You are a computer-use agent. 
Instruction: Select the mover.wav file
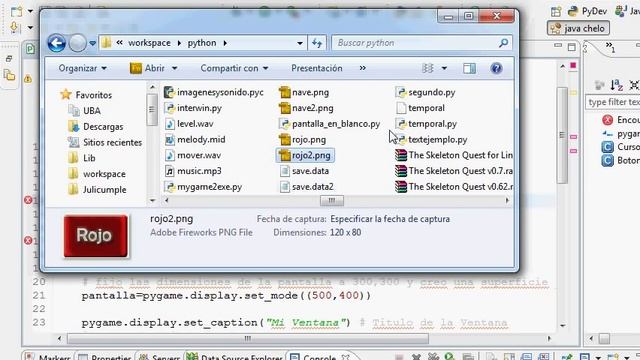[x=193, y=155]
